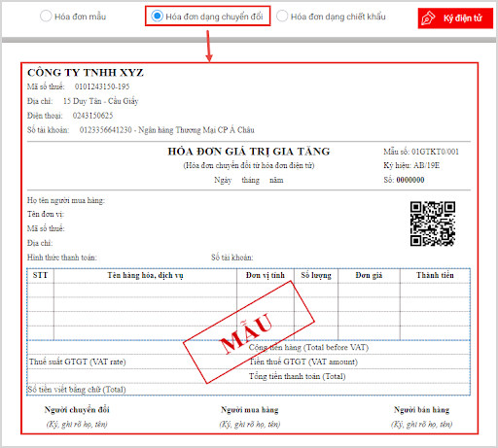The width and height of the screenshot is (498, 448).
Task: Click the tax code 0101243150-195
Action: 102,86
